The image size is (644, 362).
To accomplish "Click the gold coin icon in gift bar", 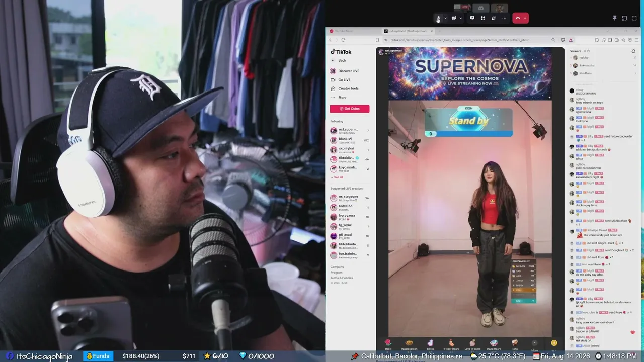I will click(554, 343).
